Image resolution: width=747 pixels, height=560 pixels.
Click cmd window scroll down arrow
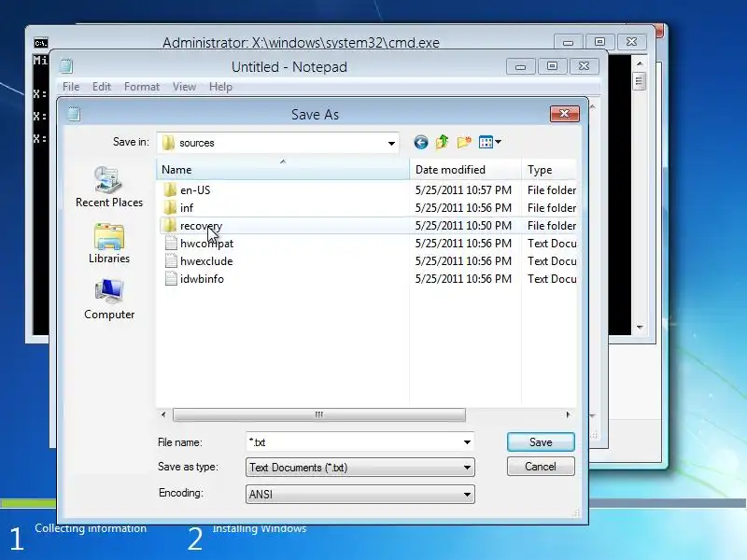(640, 328)
